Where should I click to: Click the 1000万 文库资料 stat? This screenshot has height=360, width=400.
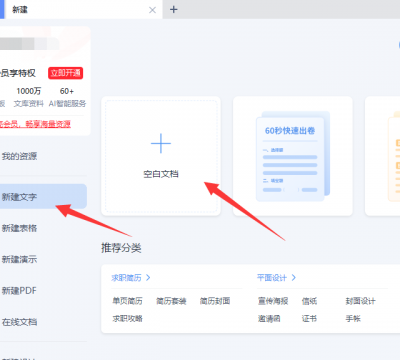[29, 97]
